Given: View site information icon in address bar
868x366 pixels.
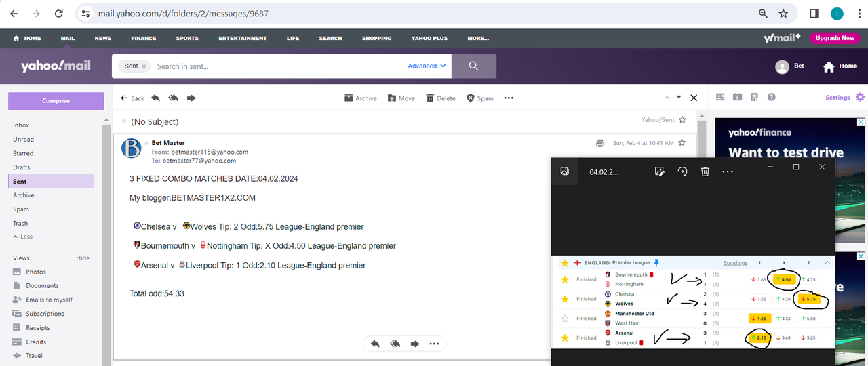Looking at the screenshot, I should (85, 14).
